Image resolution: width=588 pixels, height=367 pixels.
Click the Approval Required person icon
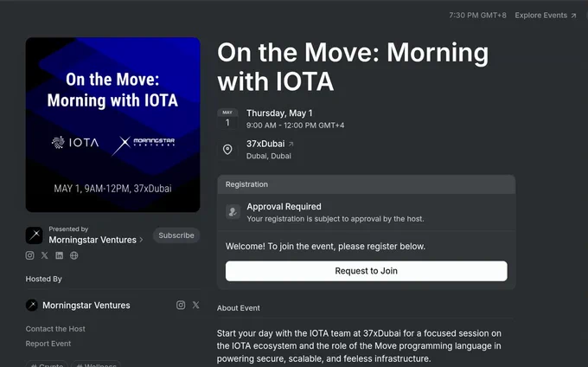pos(233,212)
